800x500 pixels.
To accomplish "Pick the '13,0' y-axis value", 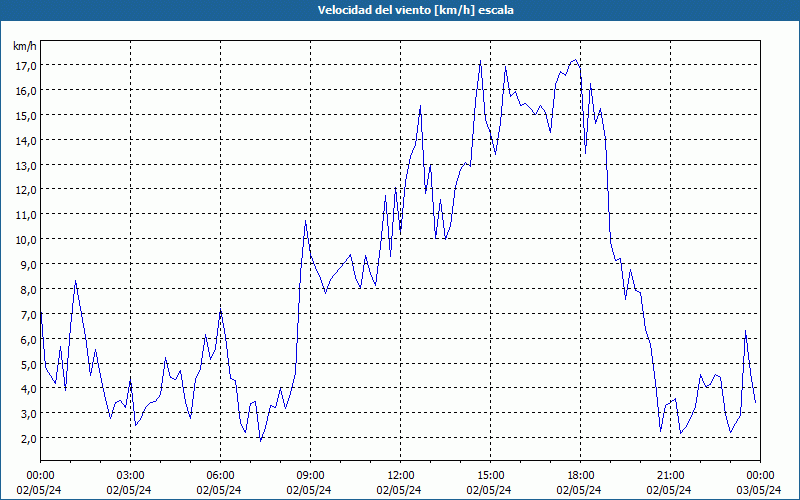I will coord(25,165).
